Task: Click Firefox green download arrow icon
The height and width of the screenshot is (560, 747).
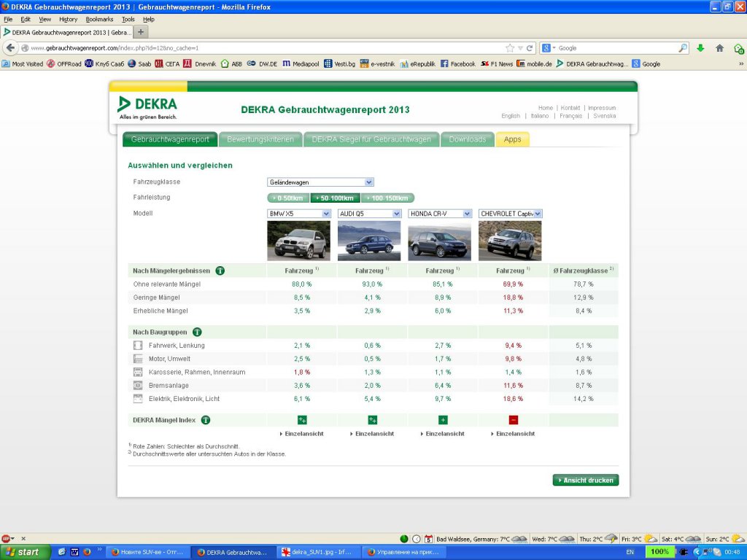Action: (x=700, y=48)
